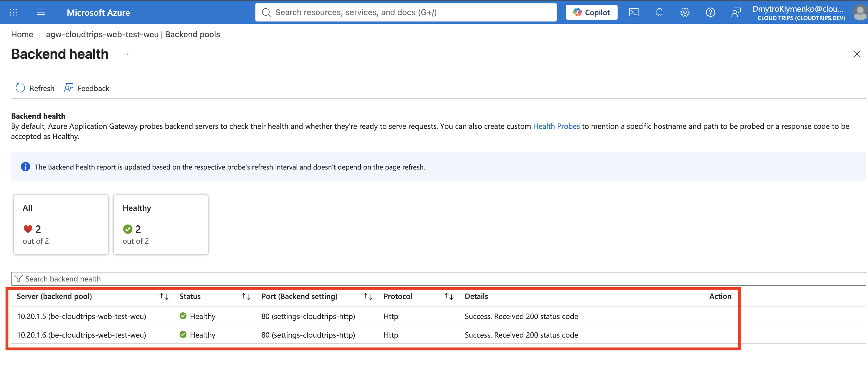This screenshot has height=385, width=868.
Task: Open Health Probes link
Action: click(556, 126)
